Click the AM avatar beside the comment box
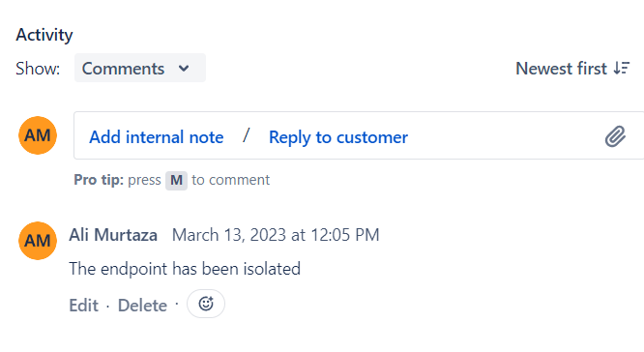The height and width of the screenshot is (352, 644). click(38, 135)
